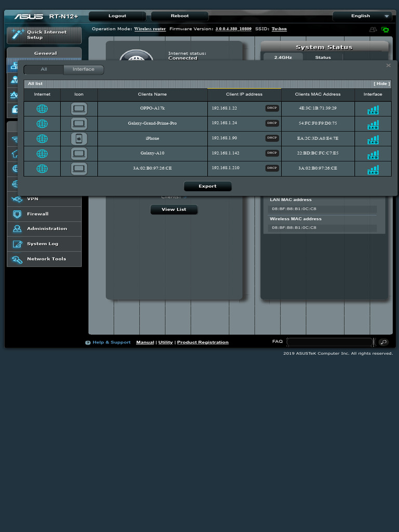399x532 pixels.
Task: Open the Help & Support link
Action: click(111, 342)
